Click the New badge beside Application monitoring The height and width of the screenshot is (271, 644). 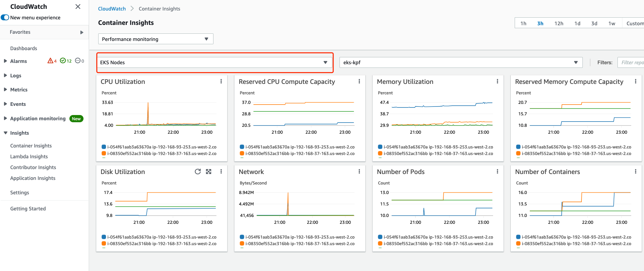coord(76,119)
